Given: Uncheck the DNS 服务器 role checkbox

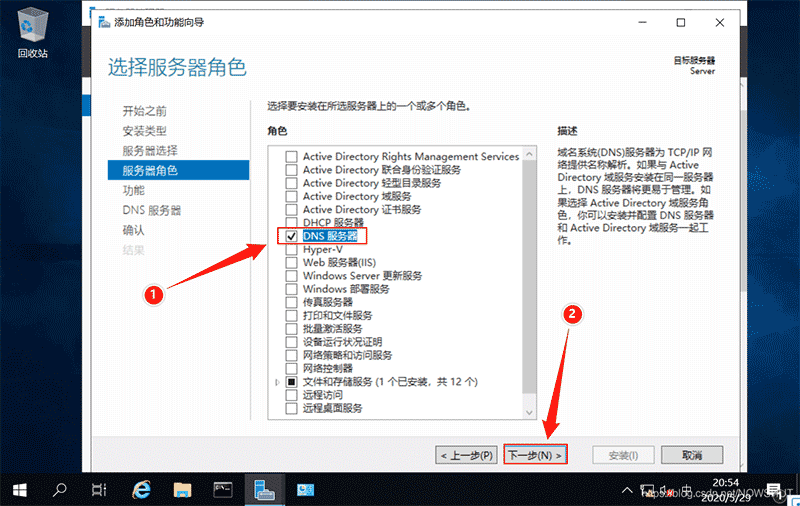Looking at the screenshot, I should click(292, 236).
